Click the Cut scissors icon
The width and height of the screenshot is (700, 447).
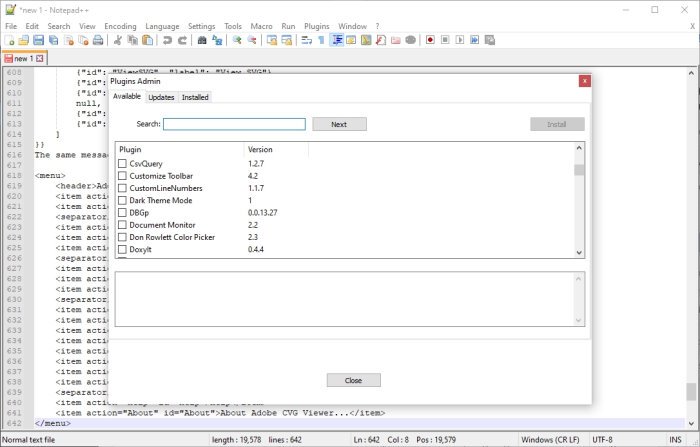click(118, 40)
